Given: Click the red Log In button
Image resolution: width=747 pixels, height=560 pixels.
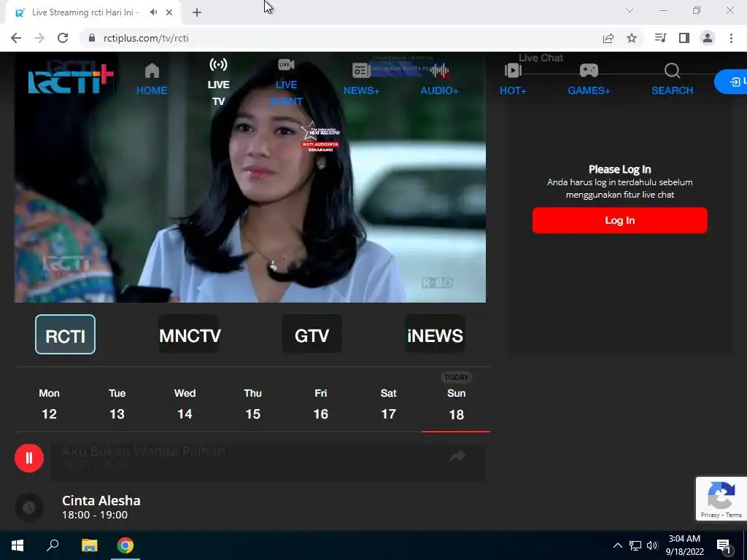Looking at the screenshot, I should coord(620,220).
